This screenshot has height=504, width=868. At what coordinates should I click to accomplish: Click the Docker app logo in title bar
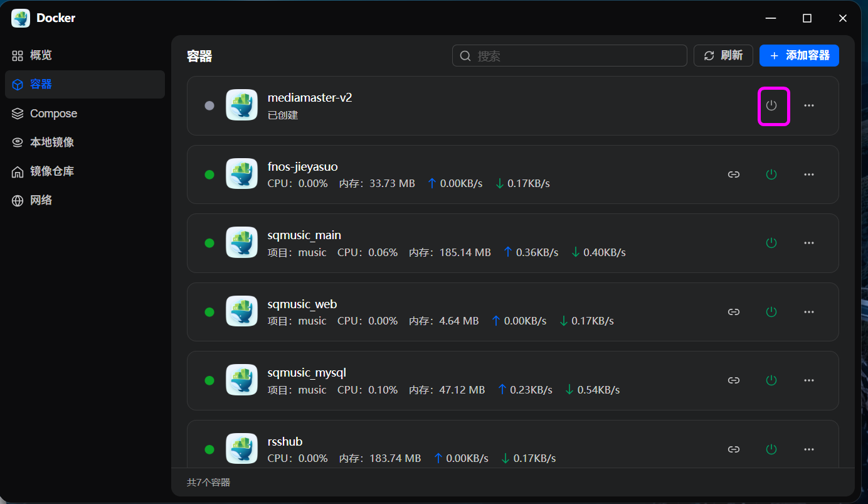[x=21, y=18]
